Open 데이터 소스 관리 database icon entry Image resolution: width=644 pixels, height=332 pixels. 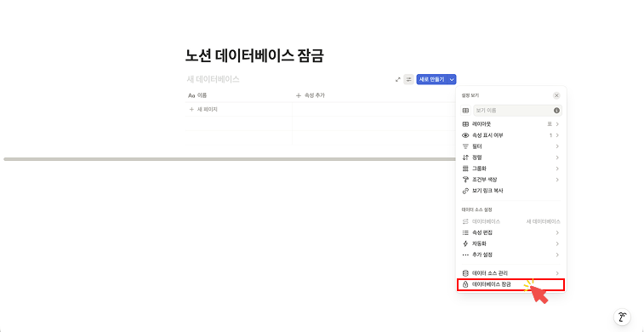(465, 273)
